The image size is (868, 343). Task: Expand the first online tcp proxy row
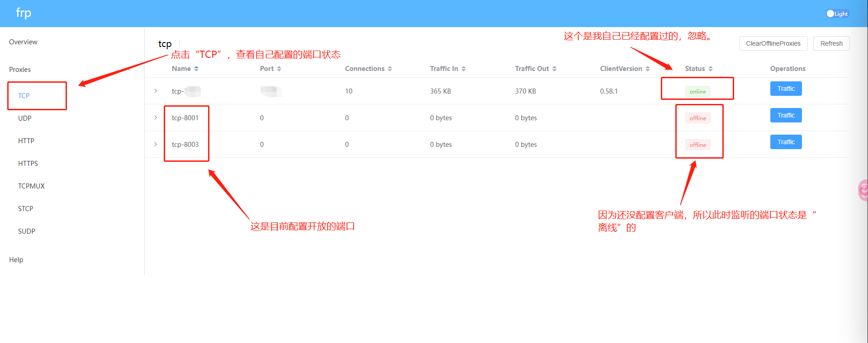click(x=156, y=91)
